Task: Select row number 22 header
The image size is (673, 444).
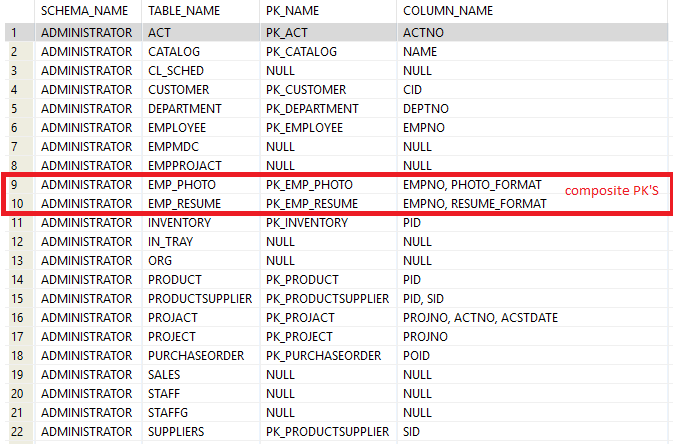Action: pyautogui.click(x=17, y=432)
